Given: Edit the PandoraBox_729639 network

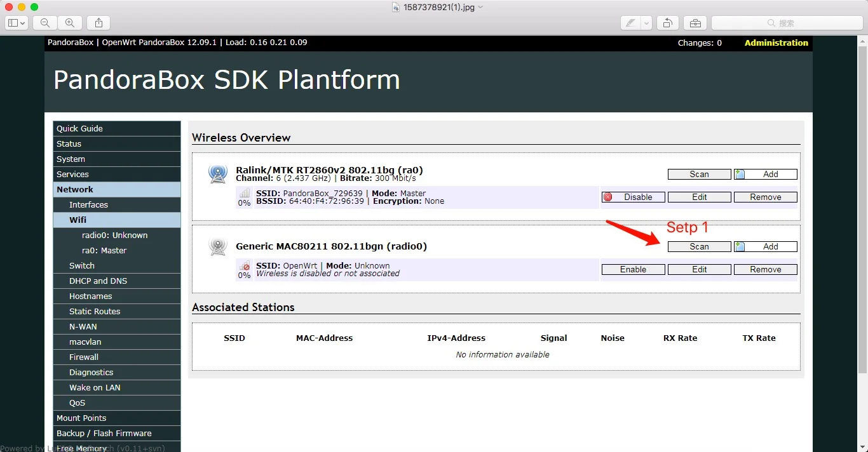Looking at the screenshot, I should pos(699,197).
